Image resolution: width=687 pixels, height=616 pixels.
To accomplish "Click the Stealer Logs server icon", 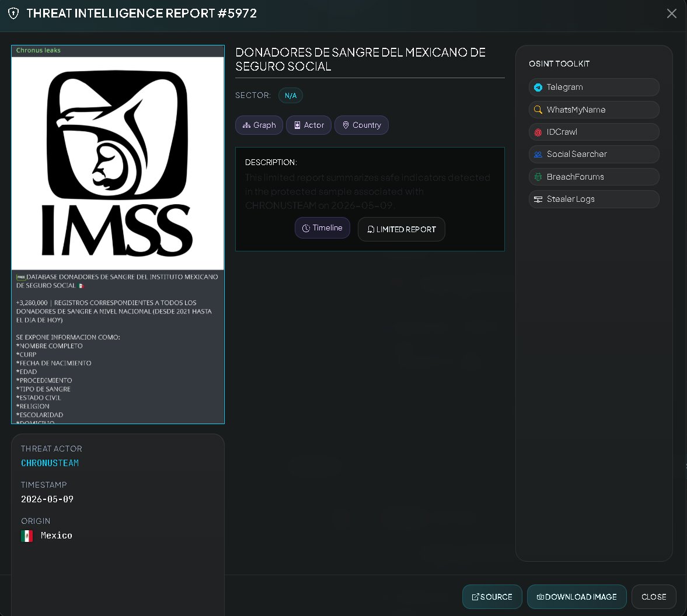I will (x=538, y=199).
